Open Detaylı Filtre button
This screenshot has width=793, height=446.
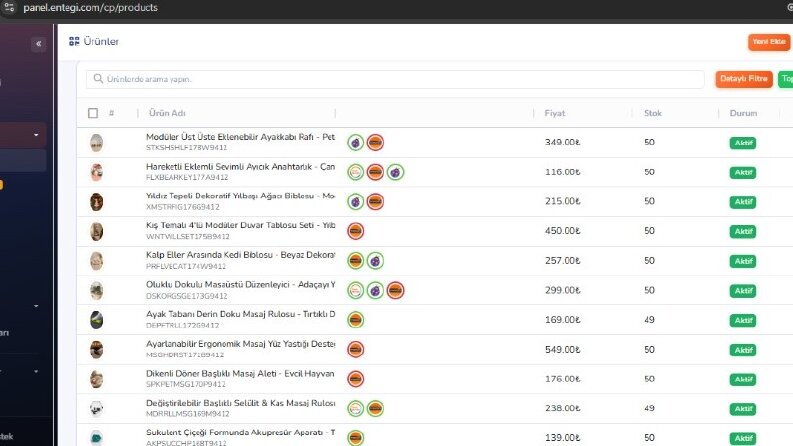pyautogui.click(x=744, y=79)
